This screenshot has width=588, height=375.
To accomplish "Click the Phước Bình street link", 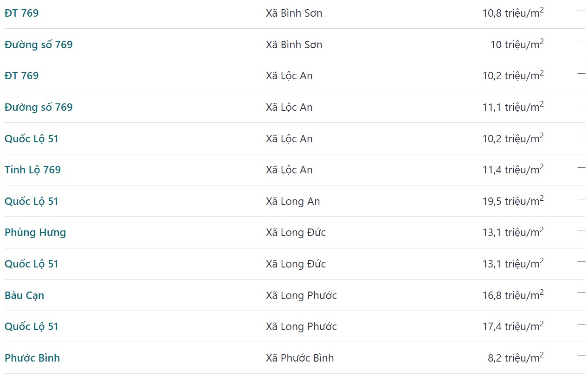I will tap(32, 358).
